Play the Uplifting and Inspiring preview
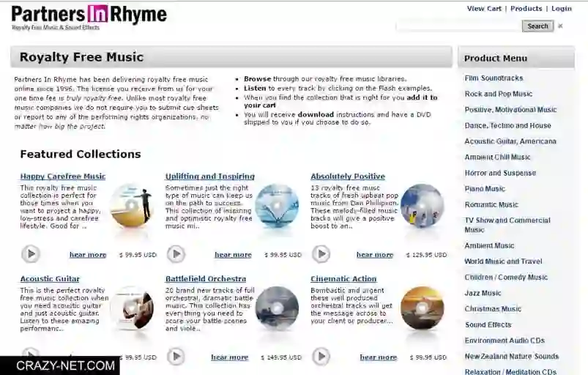The height and width of the screenshot is (375, 588). coord(176,254)
